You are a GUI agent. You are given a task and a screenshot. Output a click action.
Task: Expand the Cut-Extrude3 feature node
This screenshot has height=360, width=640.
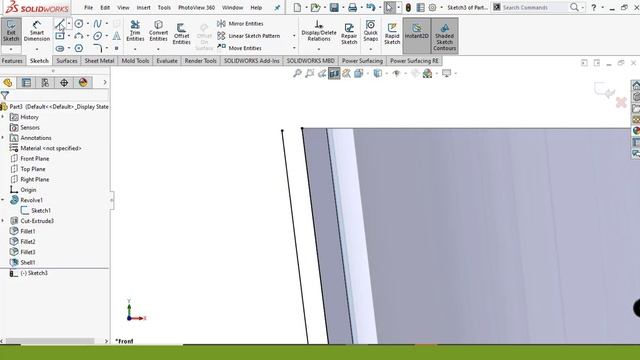point(3,221)
